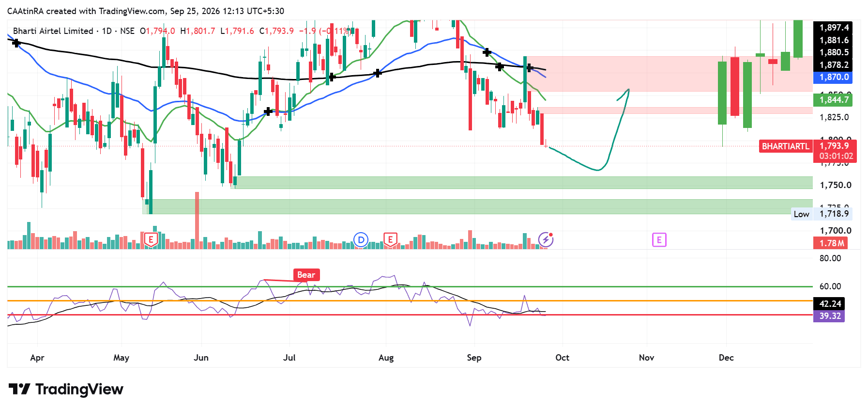Click the purple lightning flash icon near October

point(546,239)
